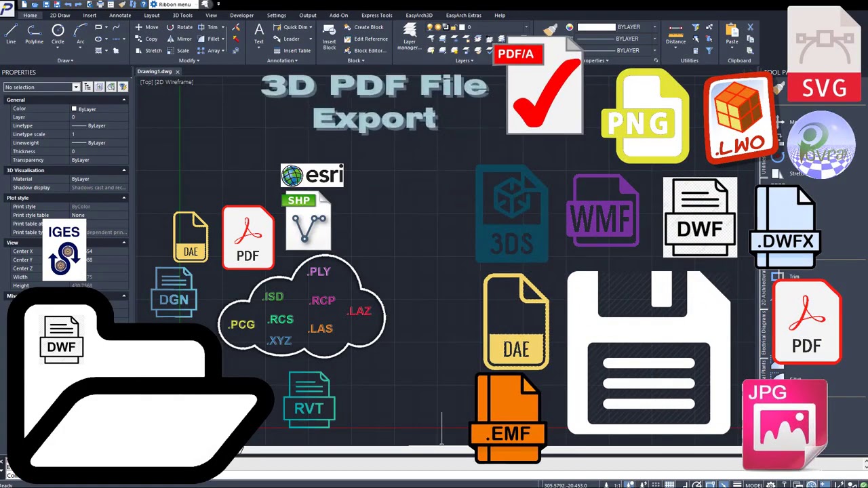
Task: Collapse the Plot style section
Action: click(x=124, y=198)
